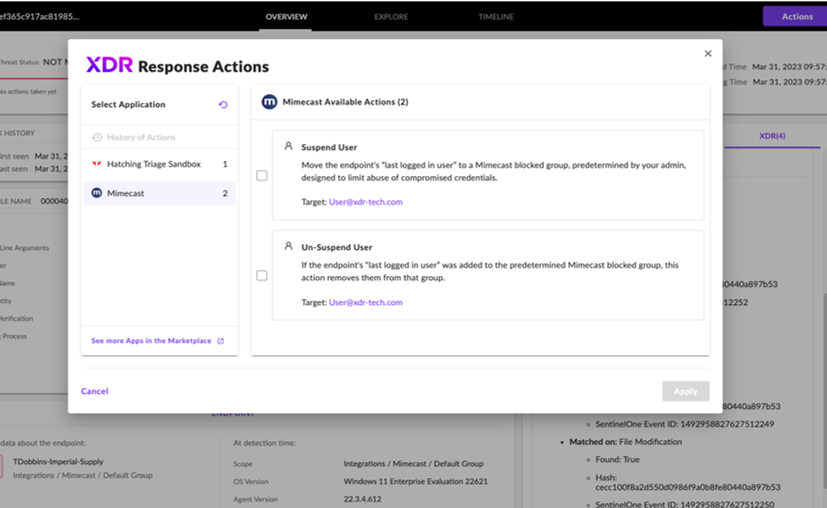Click the Cancel link
Image resolution: width=827 pixels, height=508 pixels.
click(95, 391)
